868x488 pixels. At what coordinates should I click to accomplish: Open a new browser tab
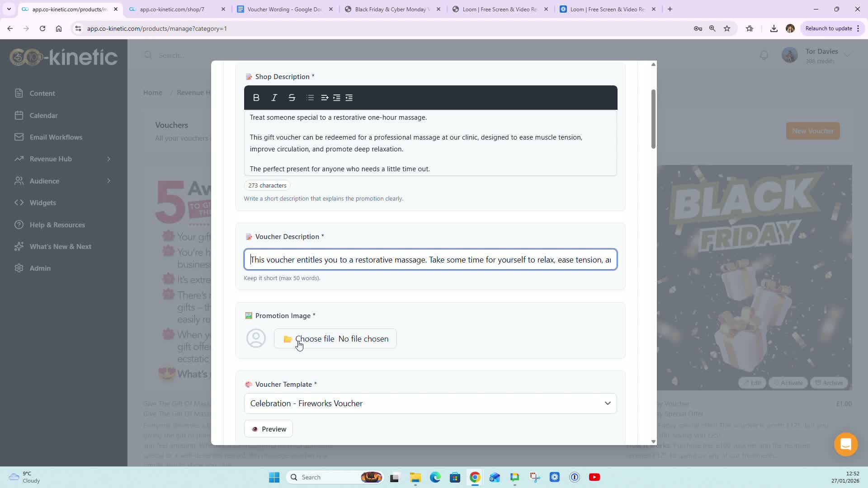point(670,9)
